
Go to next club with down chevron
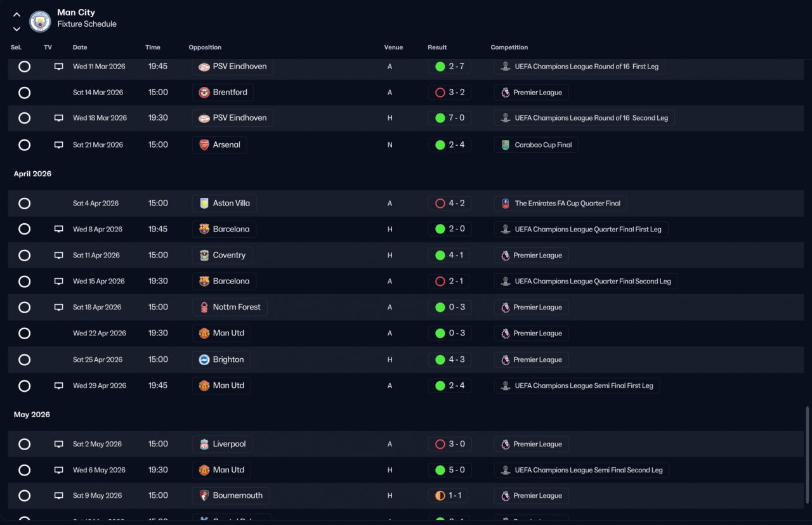[x=16, y=29]
